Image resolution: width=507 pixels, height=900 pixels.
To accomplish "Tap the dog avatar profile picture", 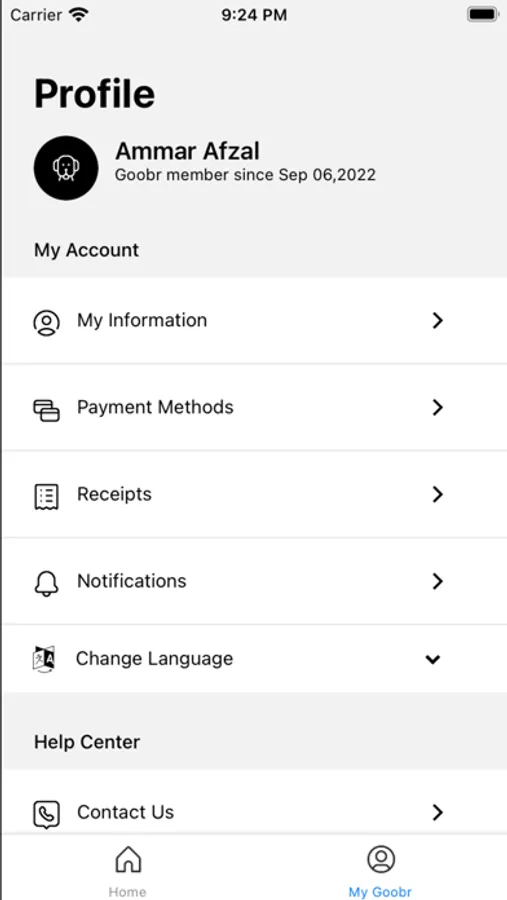I will 66,168.
